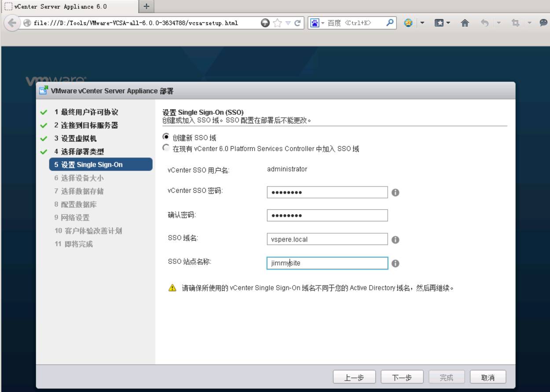Go to step 3 set up virtual machine
Screen dimensions: 550x392
pyautogui.click(x=75, y=139)
